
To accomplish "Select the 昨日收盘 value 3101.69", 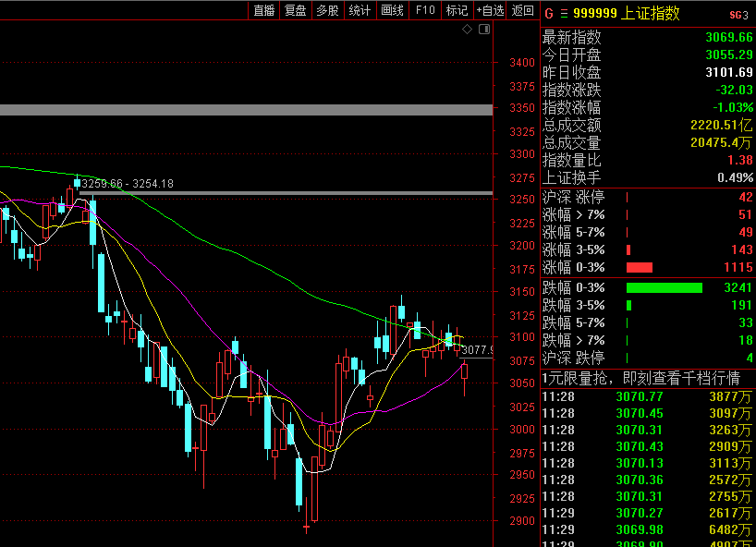I will tap(728, 72).
